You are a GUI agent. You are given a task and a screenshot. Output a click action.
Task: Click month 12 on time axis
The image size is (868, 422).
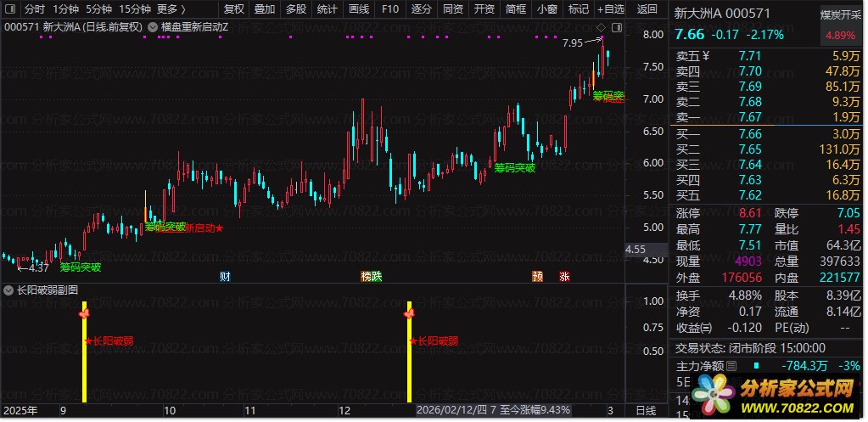[344, 411]
